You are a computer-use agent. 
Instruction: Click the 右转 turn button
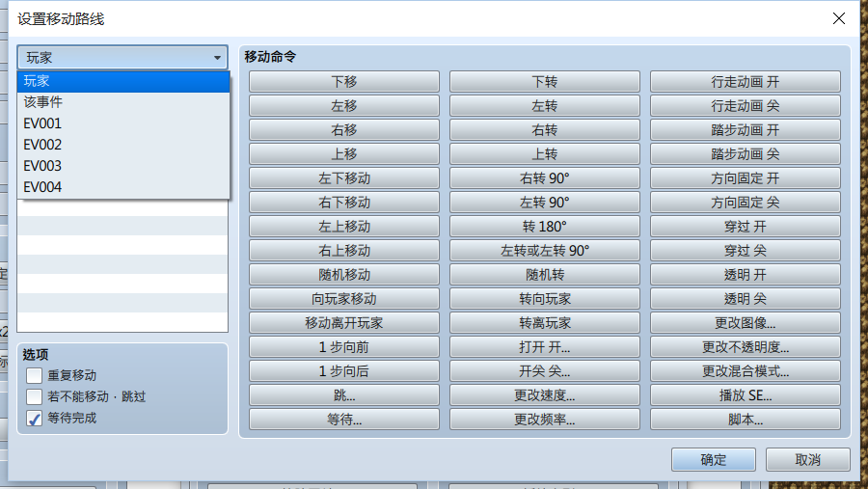pos(545,129)
